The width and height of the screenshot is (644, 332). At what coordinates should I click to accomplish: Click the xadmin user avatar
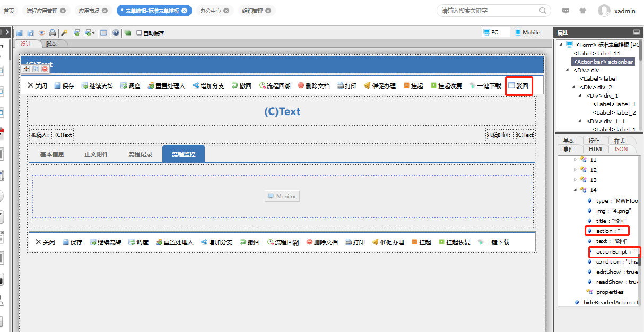click(604, 11)
